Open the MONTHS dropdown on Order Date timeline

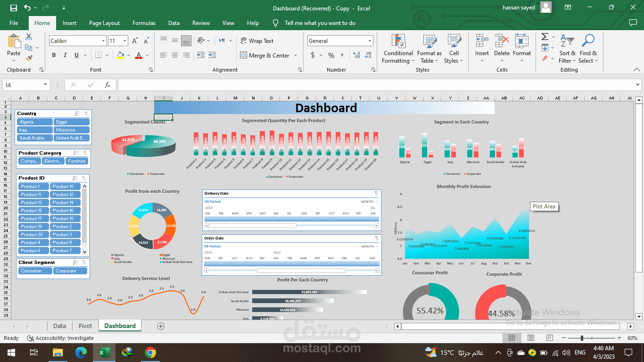coord(369,247)
